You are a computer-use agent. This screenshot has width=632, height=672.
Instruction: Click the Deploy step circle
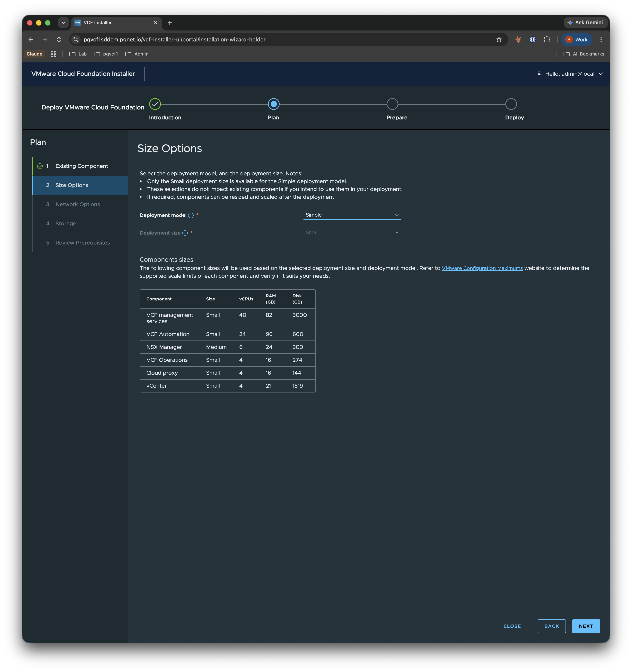[511, 104]
